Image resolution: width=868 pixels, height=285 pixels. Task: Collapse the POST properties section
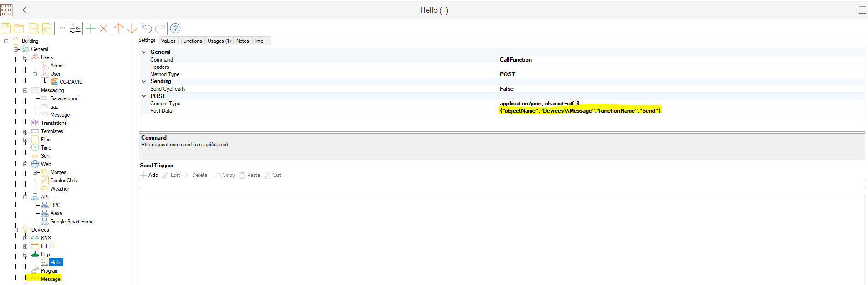click(x=144, y=96)
